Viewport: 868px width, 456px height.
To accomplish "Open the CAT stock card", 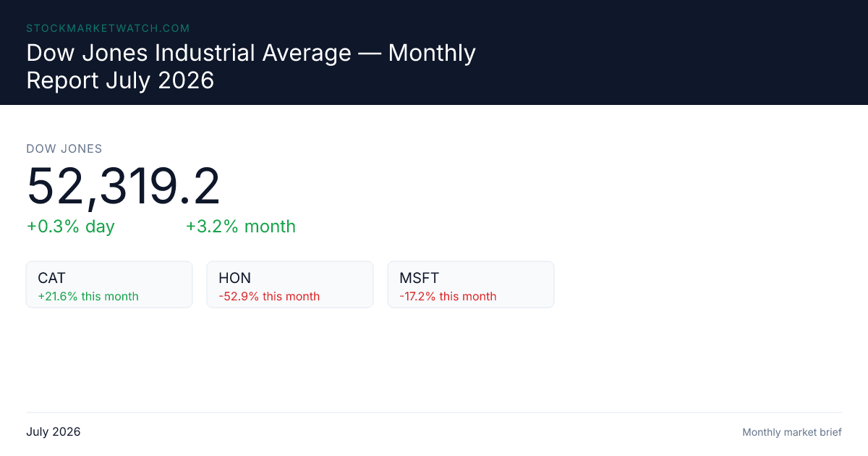I will 109,284.
